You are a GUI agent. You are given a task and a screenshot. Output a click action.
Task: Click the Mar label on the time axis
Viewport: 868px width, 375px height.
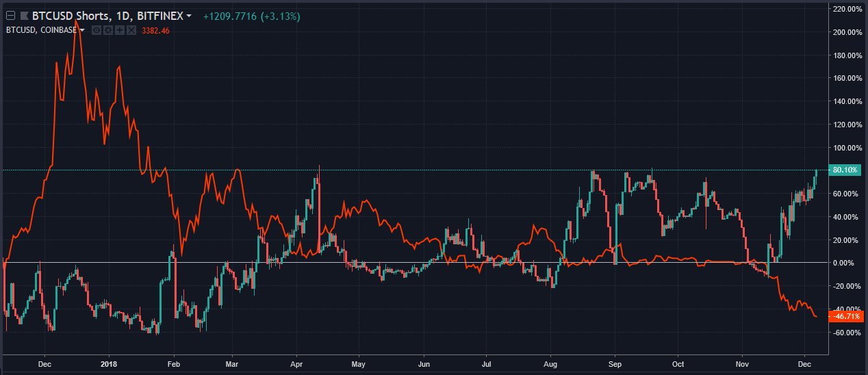pyautogui.click(x=231, y=365)
